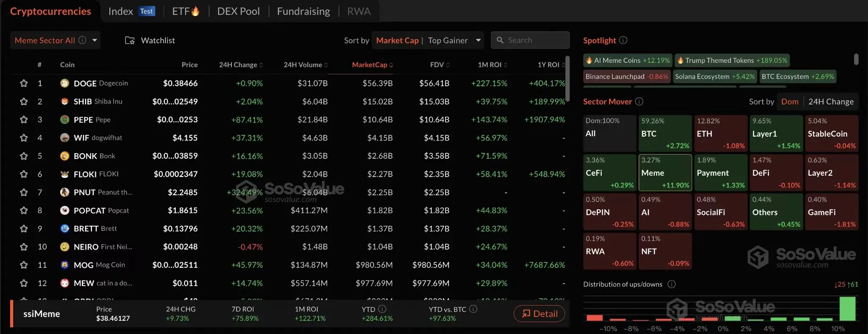The width and height of the screenshot is (868, 334).
Task: Click the Sector Mover info icon
Action: (639, 101)
